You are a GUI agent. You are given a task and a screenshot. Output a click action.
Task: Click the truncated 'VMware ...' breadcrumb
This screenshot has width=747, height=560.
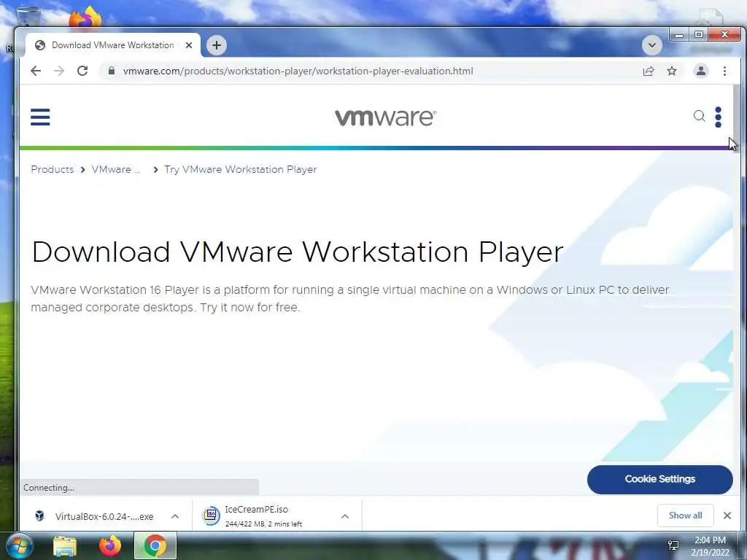click(x=116, y=169)
